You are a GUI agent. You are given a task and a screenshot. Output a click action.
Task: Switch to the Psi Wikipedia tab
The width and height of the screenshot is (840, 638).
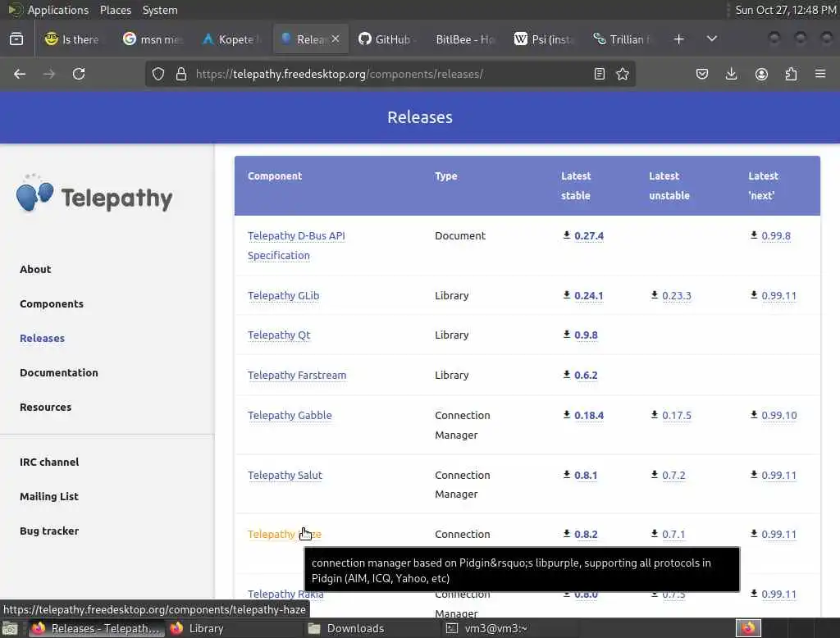(x=543, y=39)
